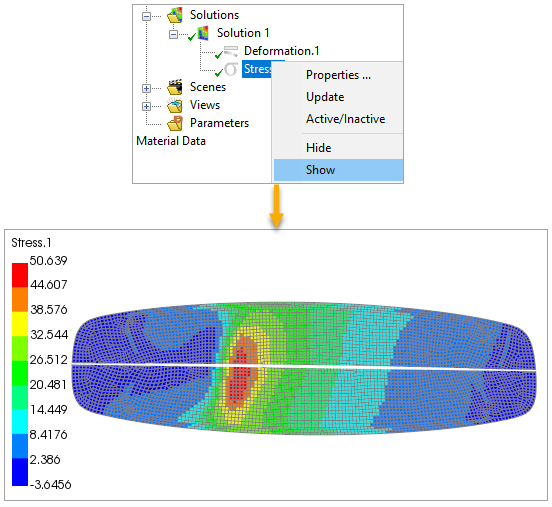The image size is (552, 507).
Task: Collapse the Solutions tree node
Action: point(146,16)
